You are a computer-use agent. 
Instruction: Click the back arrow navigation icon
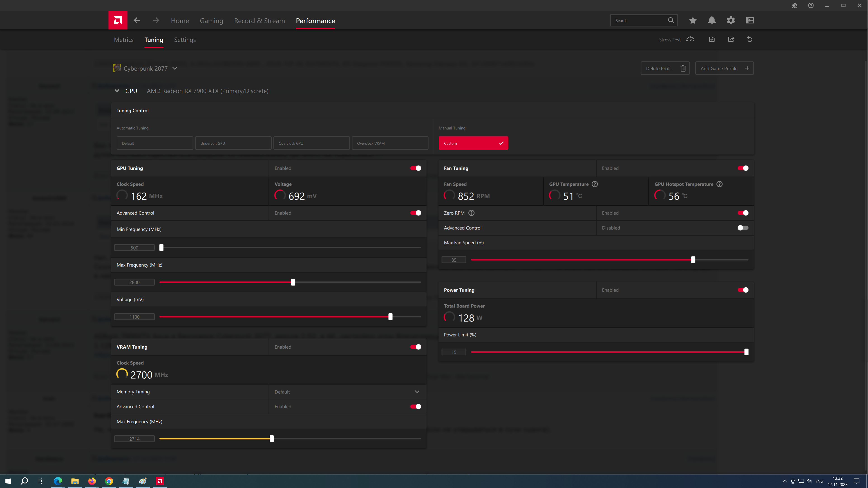[137, 20]
